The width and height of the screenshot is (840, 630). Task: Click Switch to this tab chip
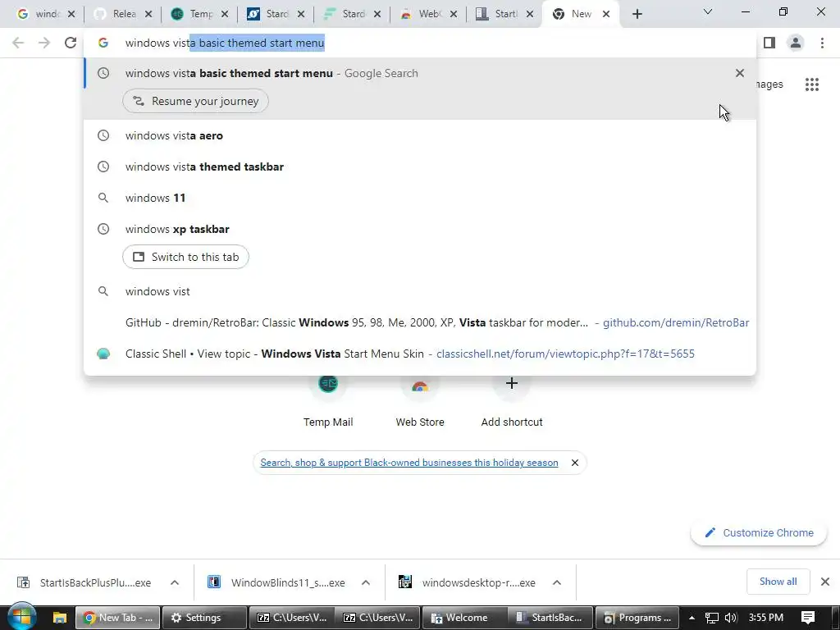tap(185, 257)
